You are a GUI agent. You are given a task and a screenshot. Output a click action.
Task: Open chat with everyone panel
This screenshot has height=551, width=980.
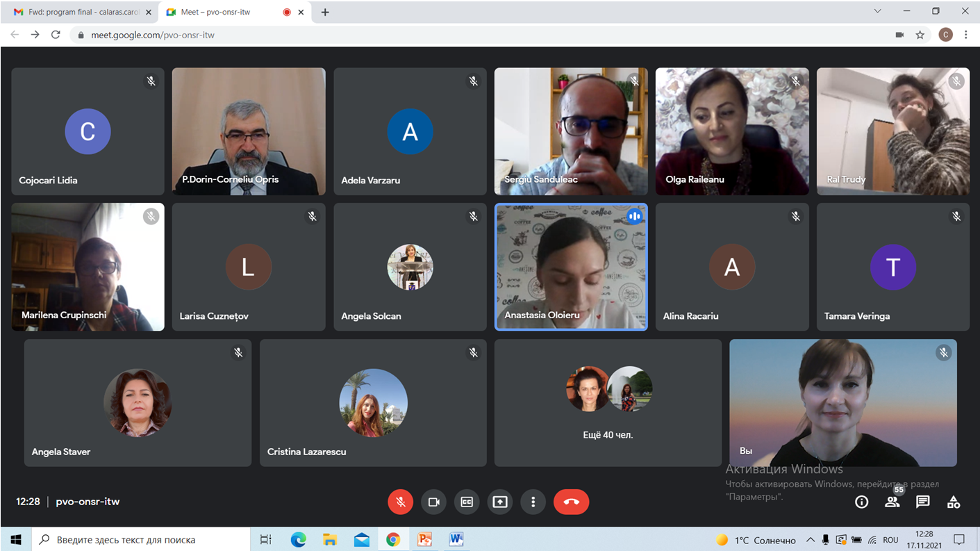pos(922,502)
